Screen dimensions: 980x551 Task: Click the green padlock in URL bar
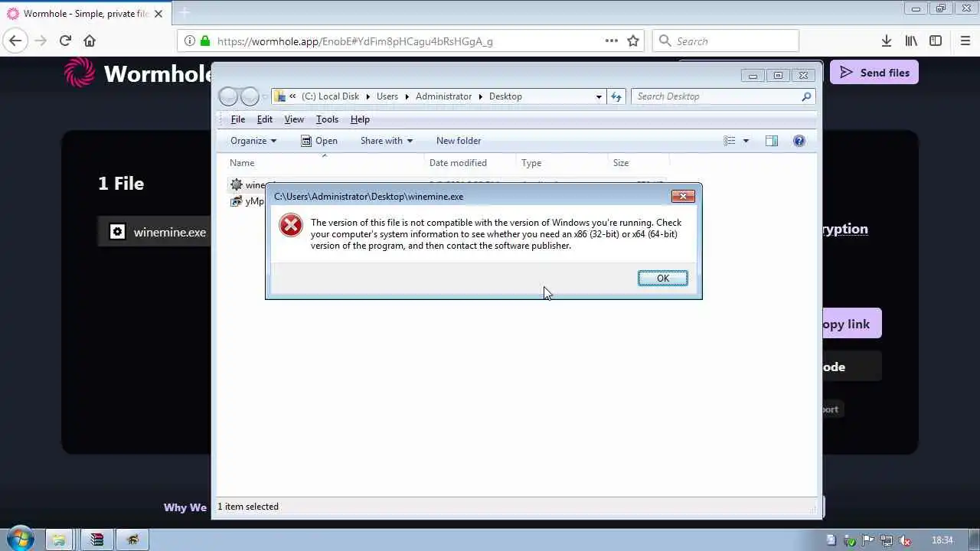[x=205, y=41]
